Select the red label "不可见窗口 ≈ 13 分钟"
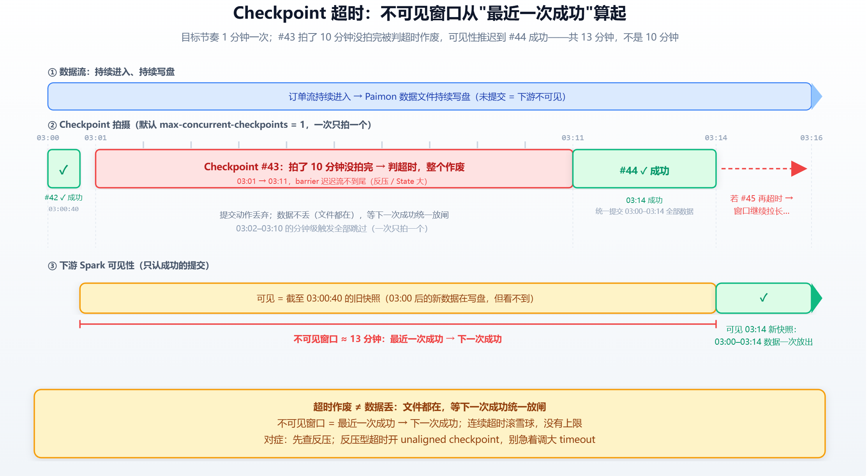Image resolution: width=868 pixels, height=476 pixels. click(x=397, y=339)
